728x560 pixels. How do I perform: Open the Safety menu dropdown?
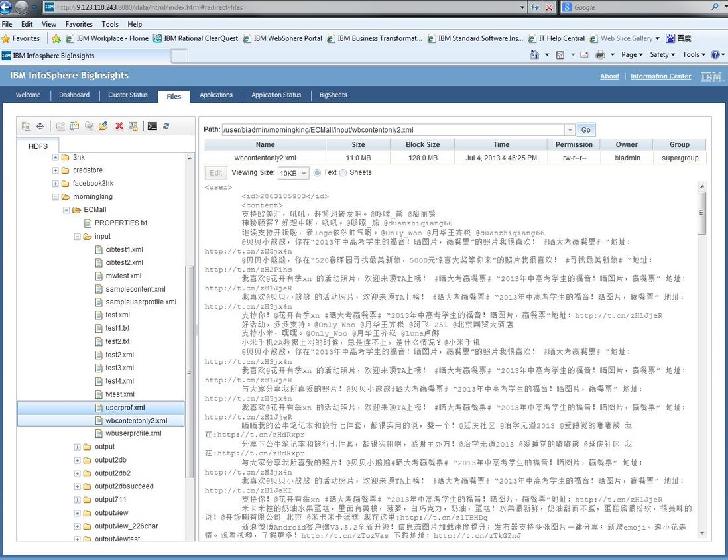[662, 55]
